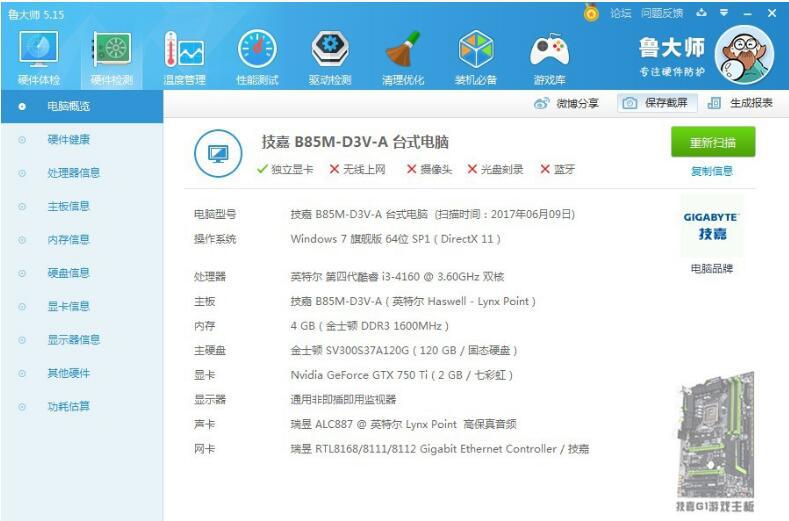Click the 扫描时间 2017年06月09日 text
Screen dimensions: 789x521
505,214
